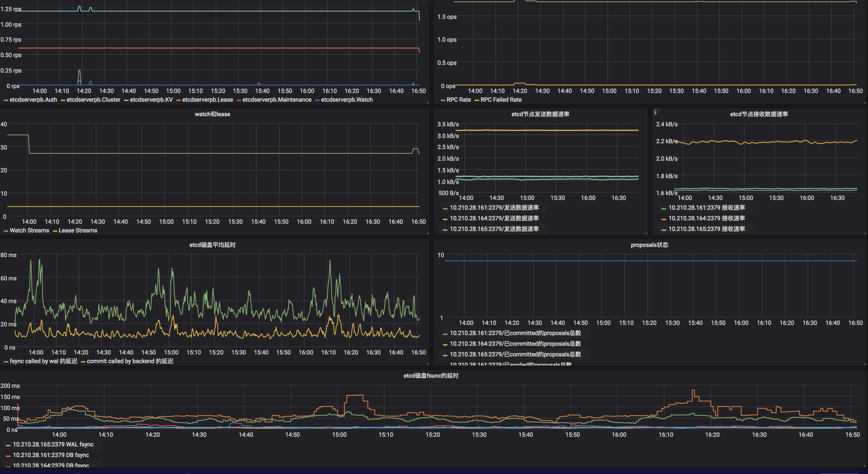Select the 10.210.28.164:2379/发送数据速率 legend entry
This screenshot has width=868, height=474.
click(x=494, y=218)
